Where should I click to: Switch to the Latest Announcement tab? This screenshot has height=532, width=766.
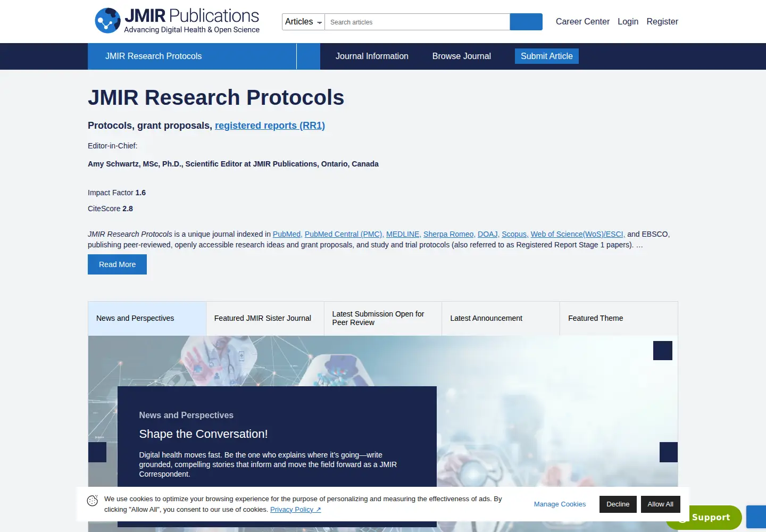pos(501,318)
